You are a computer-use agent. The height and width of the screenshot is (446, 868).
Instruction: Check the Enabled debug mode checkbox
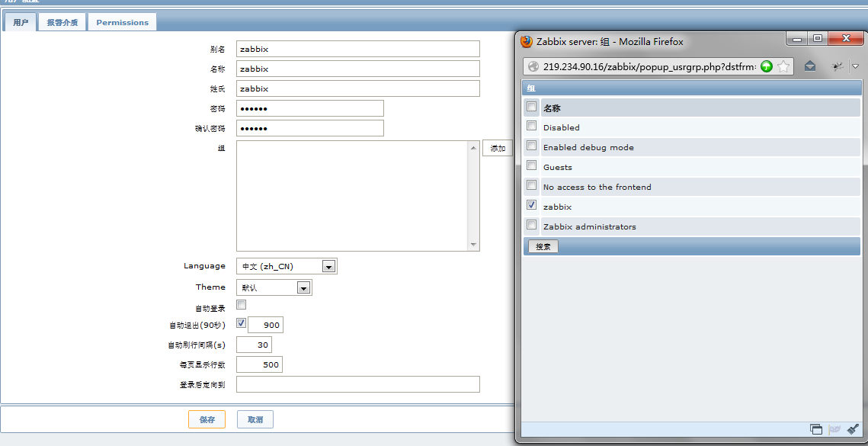[531, 146]
